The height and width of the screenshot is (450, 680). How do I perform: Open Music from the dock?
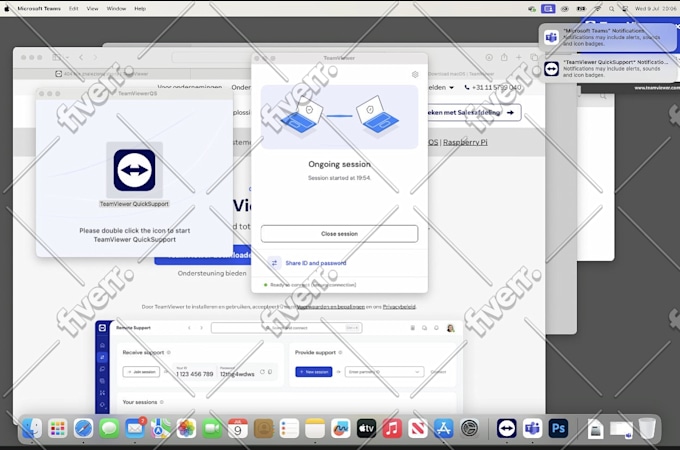(x=392, y=429)
